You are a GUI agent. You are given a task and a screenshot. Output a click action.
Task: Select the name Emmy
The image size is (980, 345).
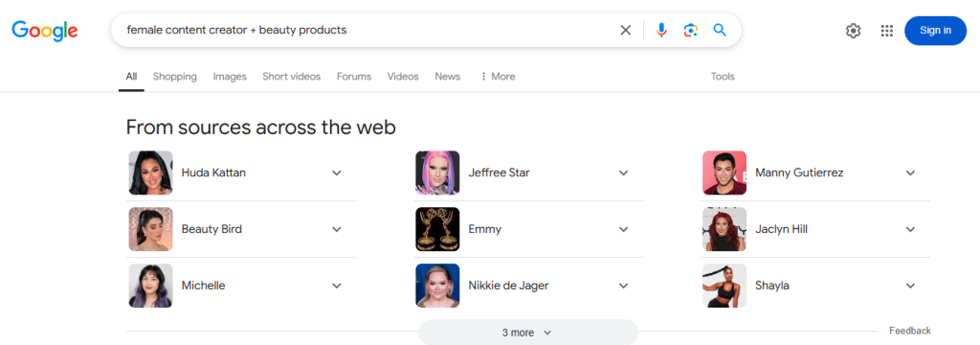[485, 229]
